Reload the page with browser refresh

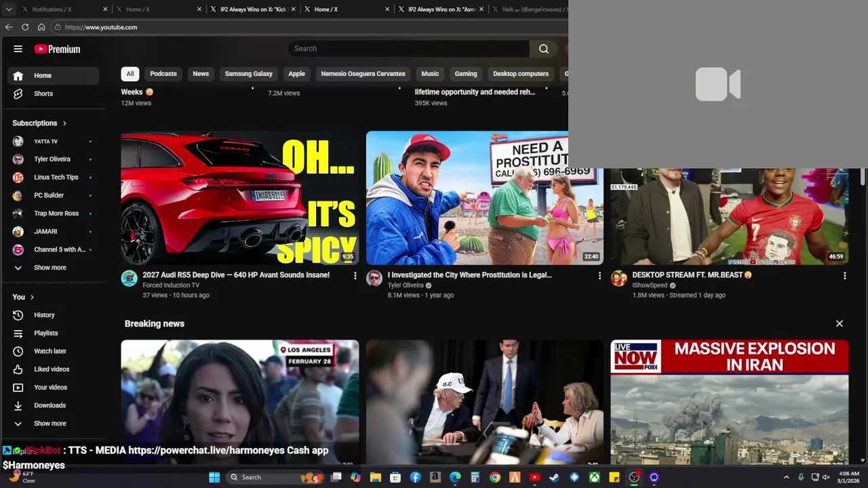coord(25,27)
